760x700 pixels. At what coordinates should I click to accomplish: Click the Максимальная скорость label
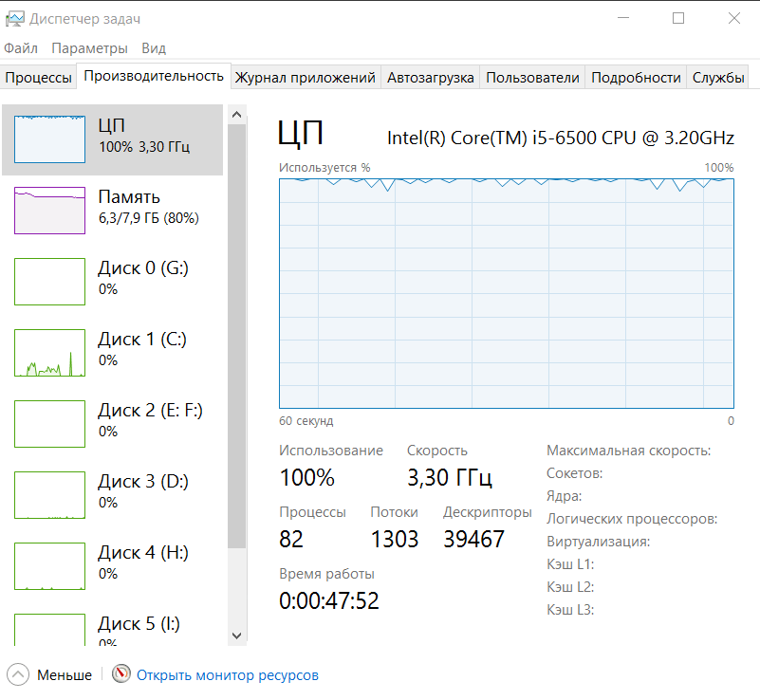click(629, 451)
